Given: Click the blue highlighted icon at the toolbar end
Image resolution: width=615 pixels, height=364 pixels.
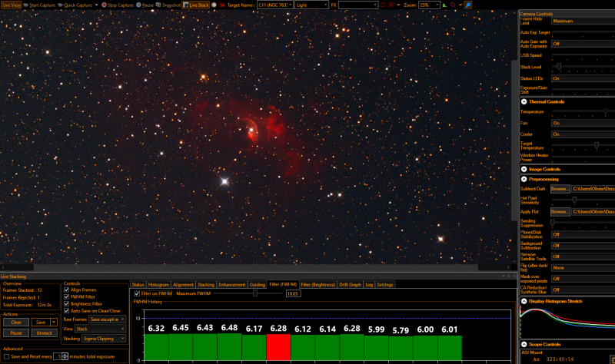Looking at the screenshot, I should tap(468, 5).
